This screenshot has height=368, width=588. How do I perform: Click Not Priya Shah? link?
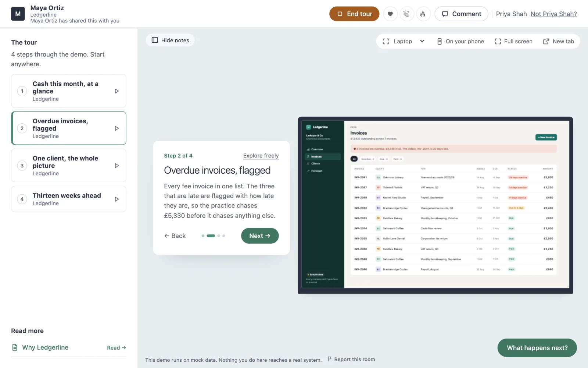(x=553, y=14)
